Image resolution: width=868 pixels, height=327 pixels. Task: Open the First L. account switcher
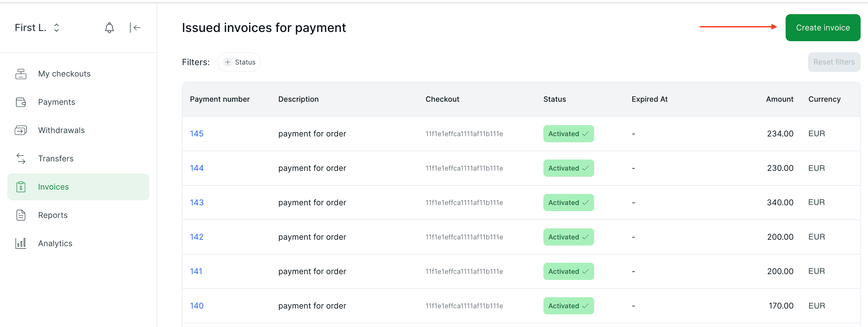pyautogui.click(x=37, y=27)
